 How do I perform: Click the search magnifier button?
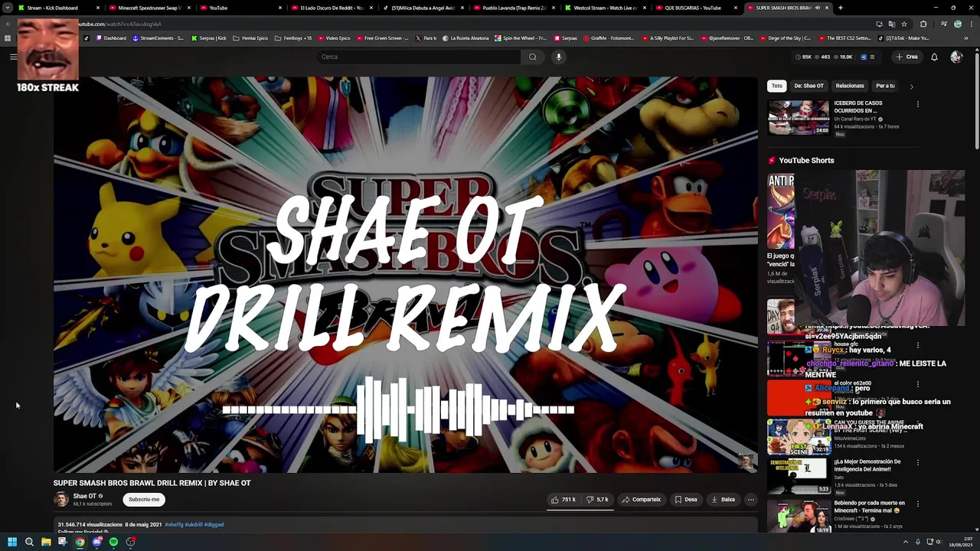533,57
